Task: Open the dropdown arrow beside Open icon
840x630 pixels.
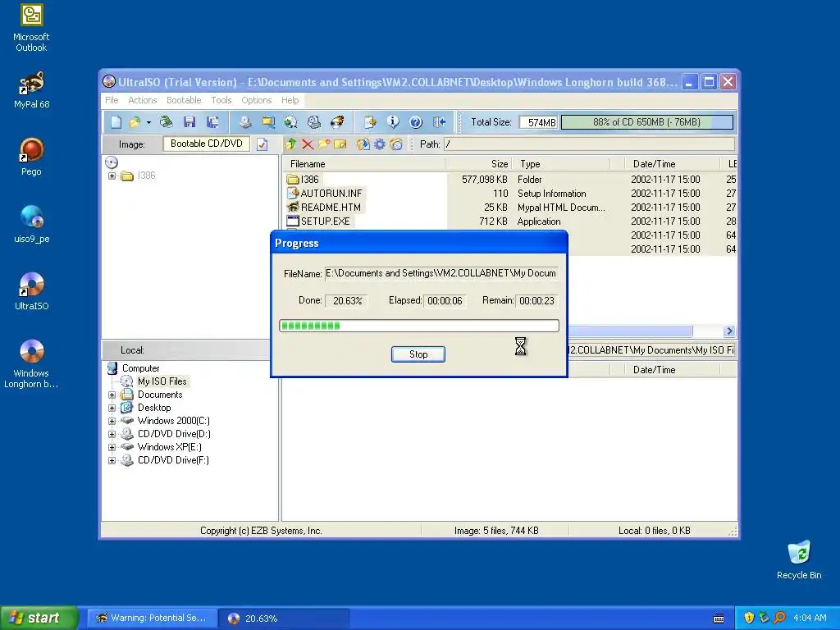Action: point(148,123)
